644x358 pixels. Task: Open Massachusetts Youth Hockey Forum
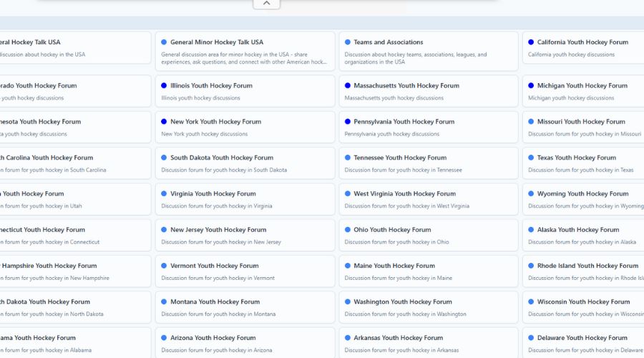coord(406,85)
